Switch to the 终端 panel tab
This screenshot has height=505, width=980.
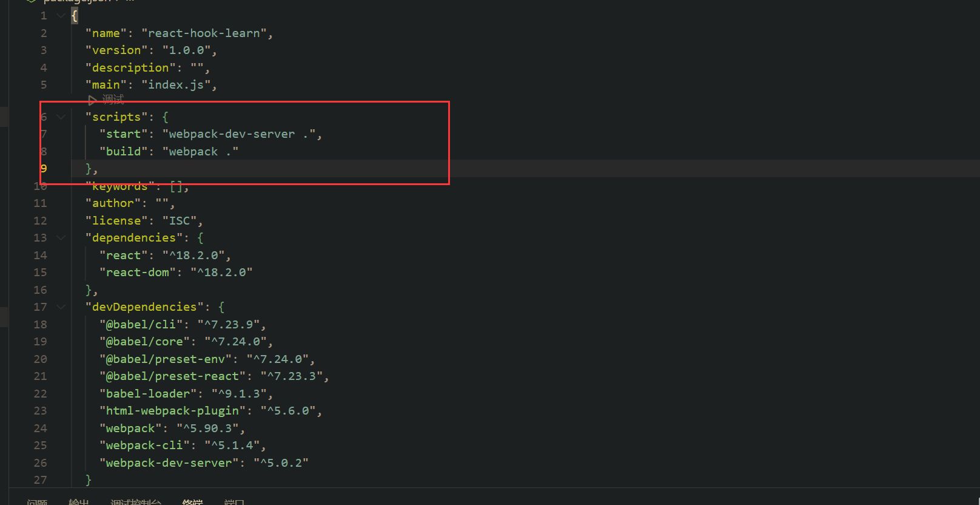[192, 501]
